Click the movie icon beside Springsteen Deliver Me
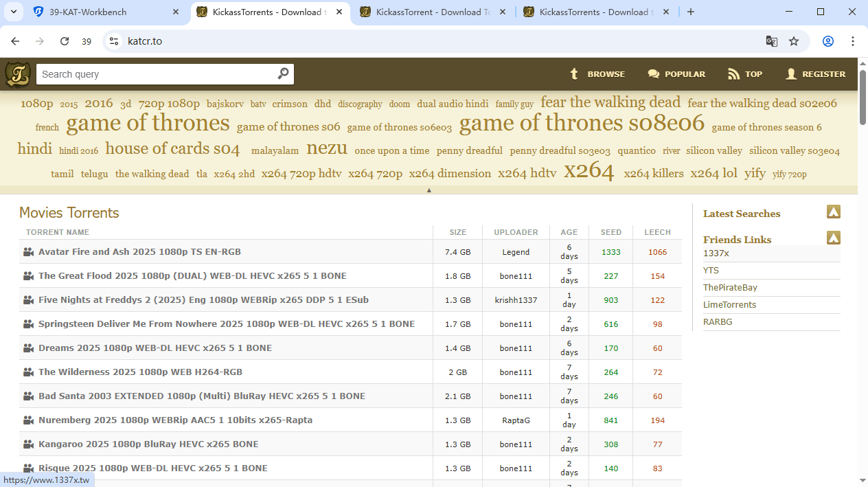This screenshot has width=868, height=487. click(28, 324)
